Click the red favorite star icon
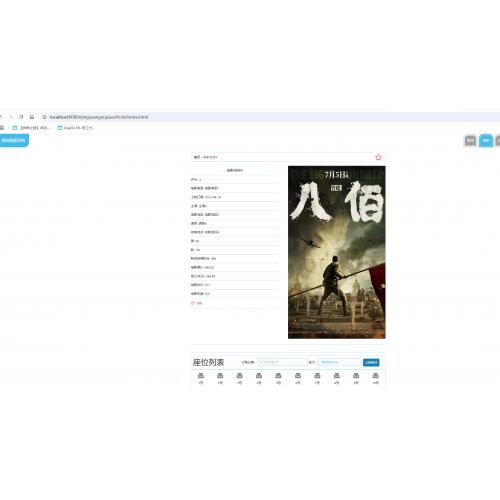The width and height of the screenshot is (500, 500). point(378,157)
